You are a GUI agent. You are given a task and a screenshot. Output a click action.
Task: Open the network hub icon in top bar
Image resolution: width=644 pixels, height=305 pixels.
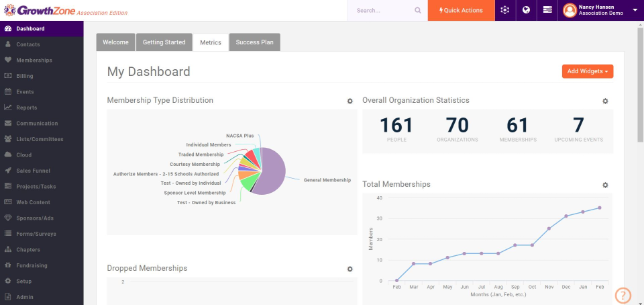pos(505,10)
